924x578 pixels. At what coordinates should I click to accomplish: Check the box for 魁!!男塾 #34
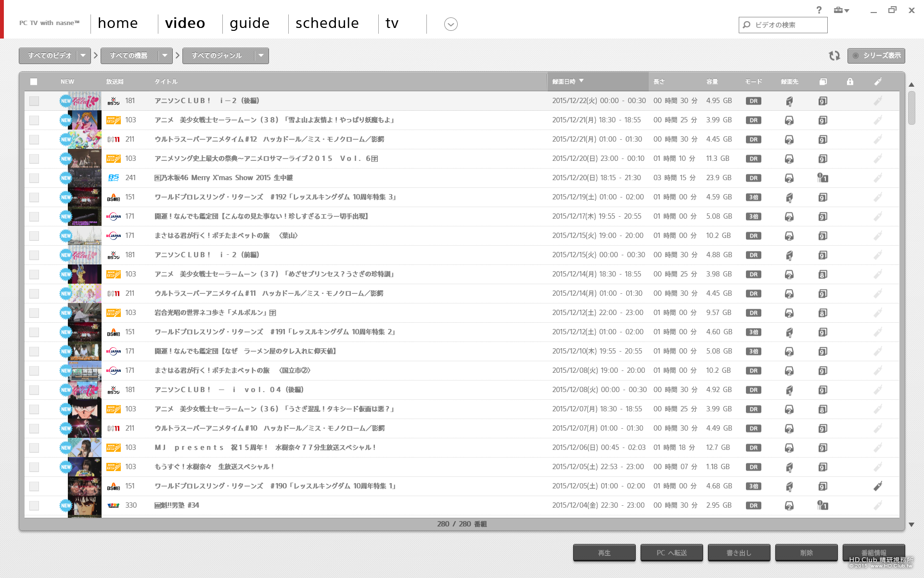click(34, 505)
